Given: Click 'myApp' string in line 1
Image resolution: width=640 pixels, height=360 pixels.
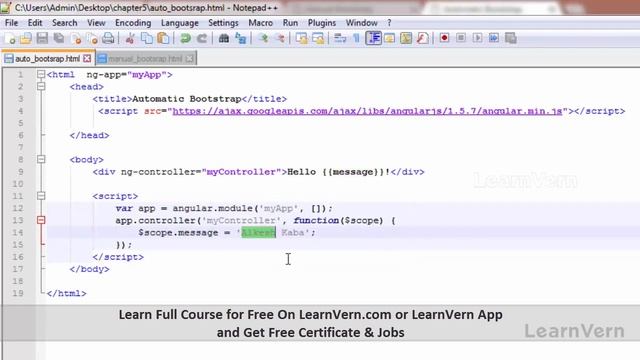Looking at the screenshot, I should [147, 75].
